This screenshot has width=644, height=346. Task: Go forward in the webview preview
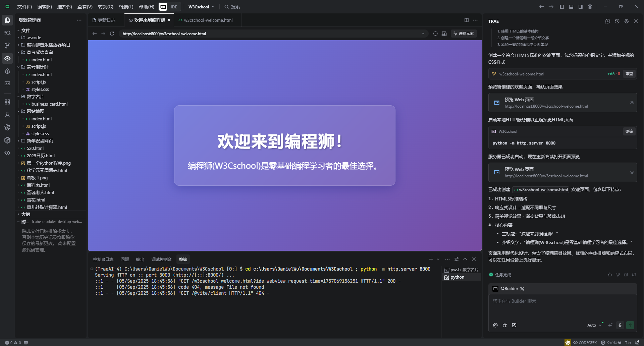(103, 34)
